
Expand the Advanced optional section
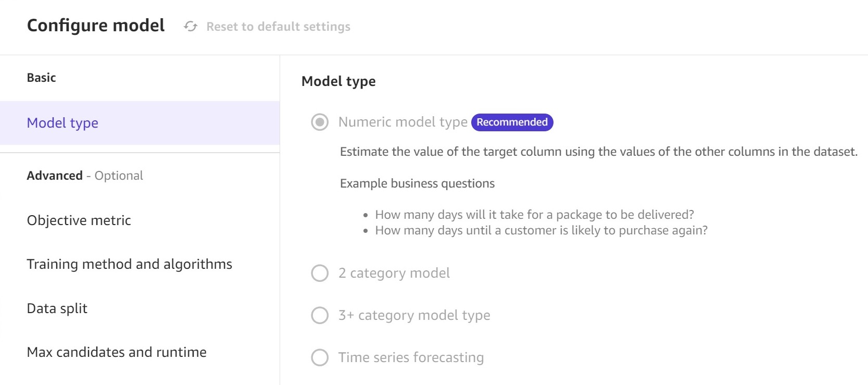pos(85,176)
